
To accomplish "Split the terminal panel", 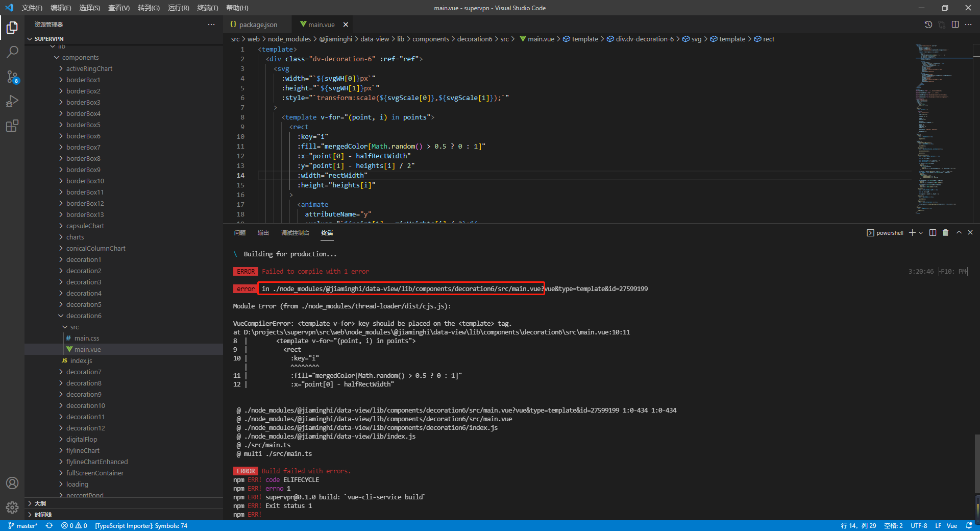I will click(x=933, y=232).
